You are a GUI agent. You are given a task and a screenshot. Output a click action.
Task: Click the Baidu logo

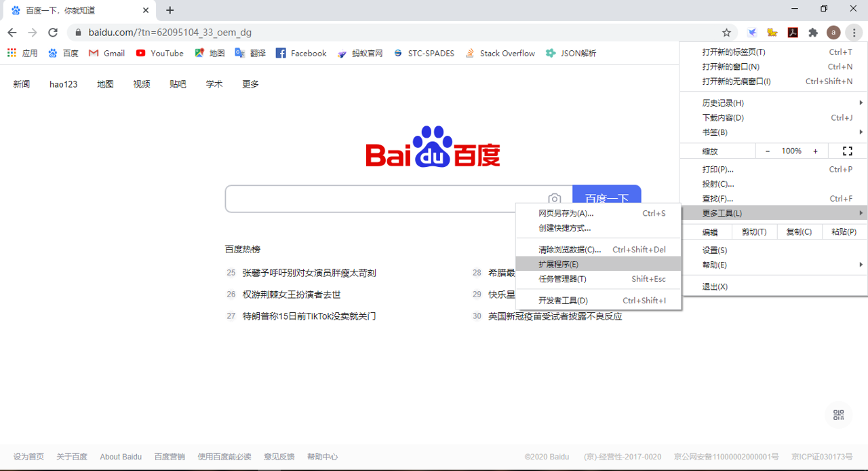click(x=433, y=147)
